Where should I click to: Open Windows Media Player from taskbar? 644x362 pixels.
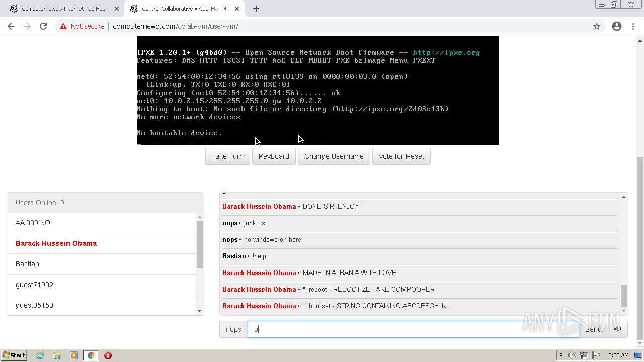pos(74,355)
